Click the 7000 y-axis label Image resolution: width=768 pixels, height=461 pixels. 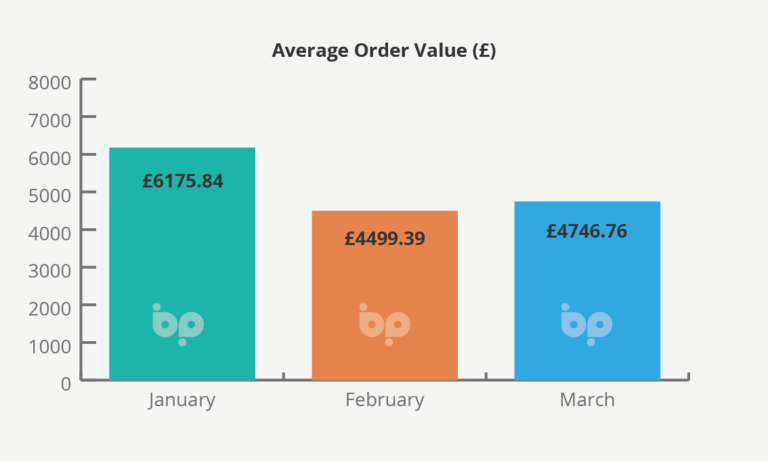click(x=50, y=120)
